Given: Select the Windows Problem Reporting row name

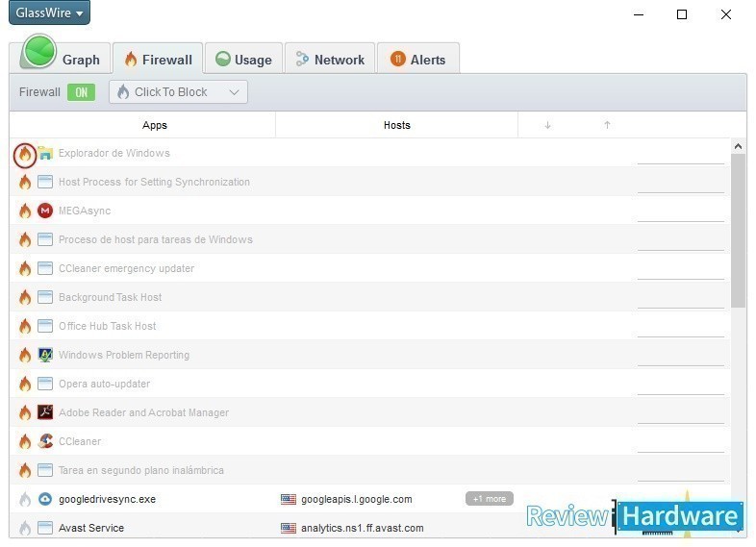Looking at the screenshot, I should pyautogui.click(x=124, y=355).
